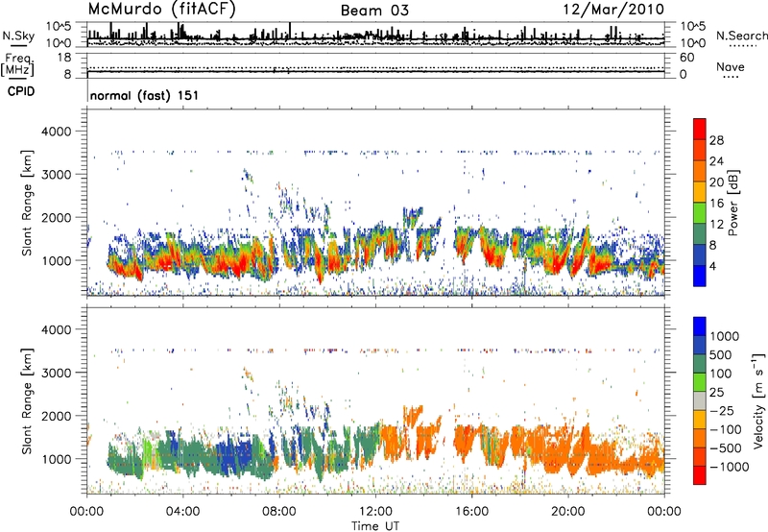
Task: Pick the top blue segment of the Velocity color bar
Action: [x=700, y=326]
